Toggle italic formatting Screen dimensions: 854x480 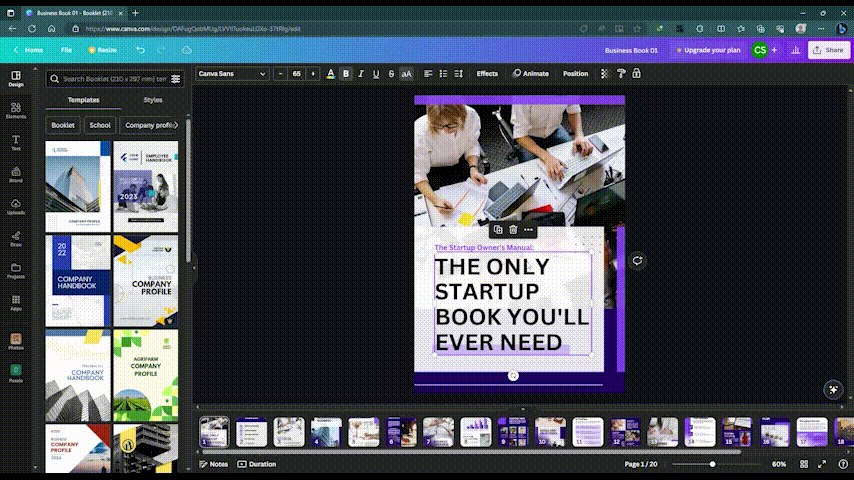click(x=361, y=74)
